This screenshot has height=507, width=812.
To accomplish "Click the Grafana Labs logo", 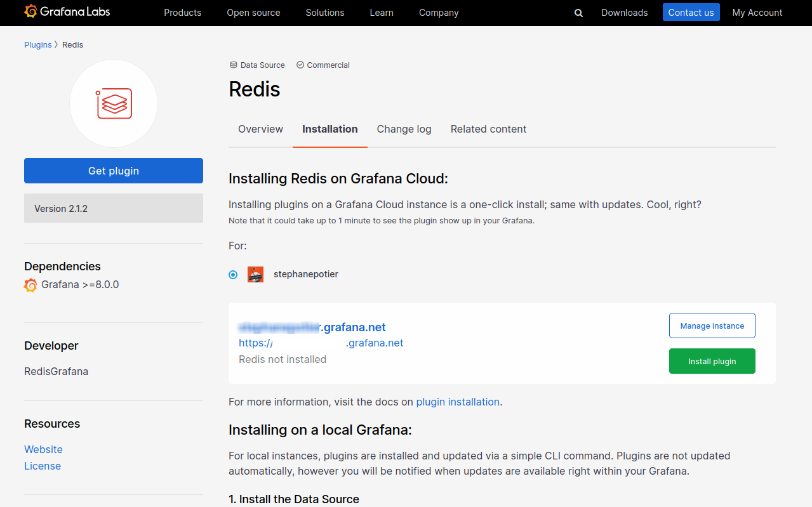I will tap(66, 11).
